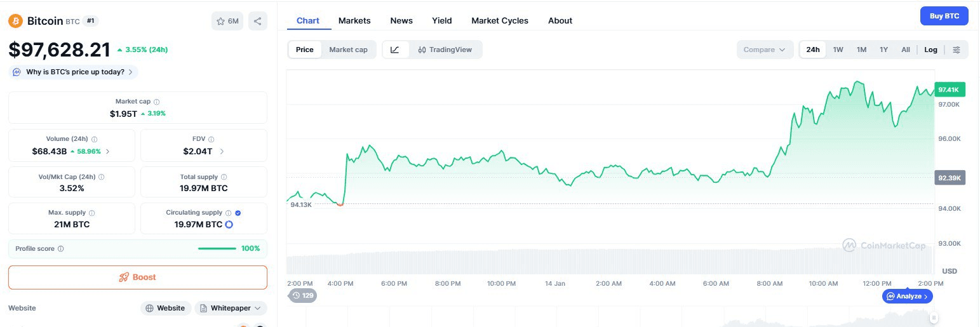The image size is (980, 327).
Task: Add Bitcoin to watchlist with star button
Action: [x=227, y=21]
